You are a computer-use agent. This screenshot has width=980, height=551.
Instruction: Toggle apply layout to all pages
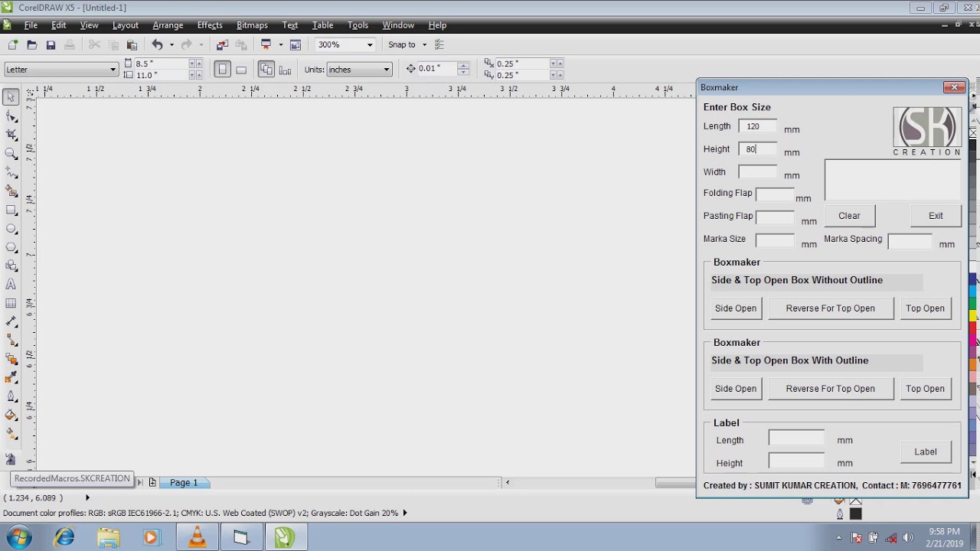click(x=266, y=70)
